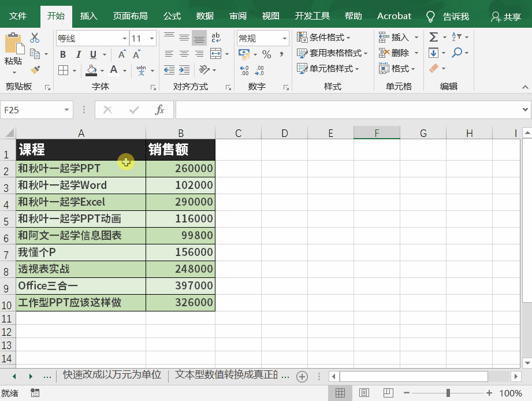Toggle Underline formatting

point(94,54)
